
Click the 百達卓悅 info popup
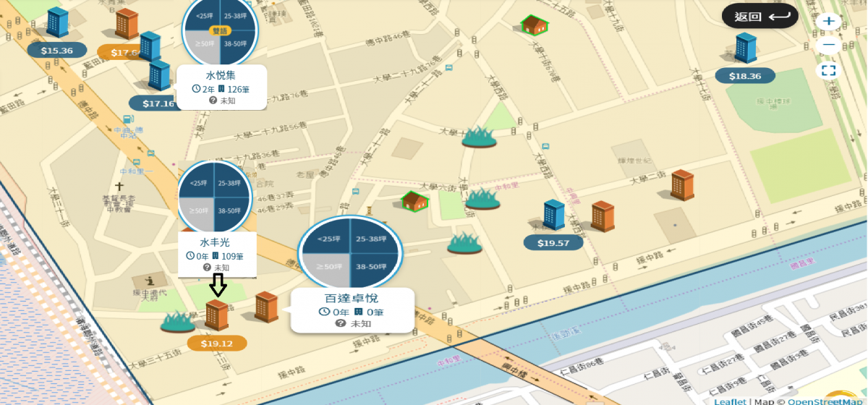coord(353,310)
